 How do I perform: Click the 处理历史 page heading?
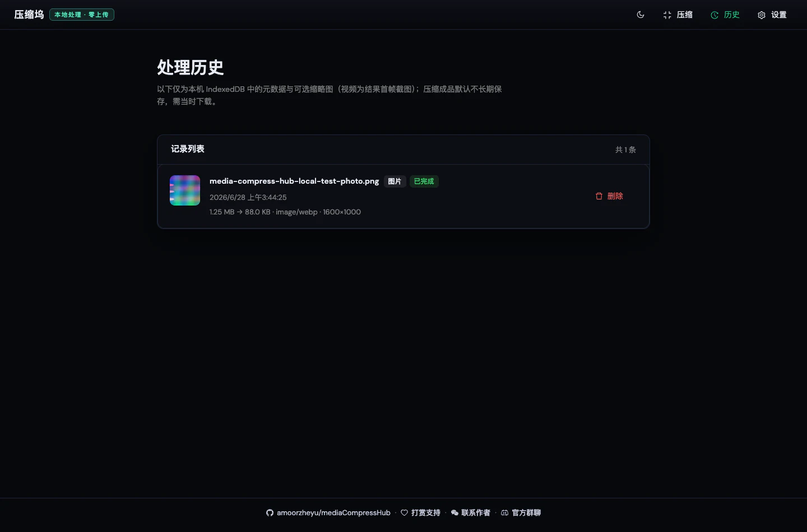[191, 67]
